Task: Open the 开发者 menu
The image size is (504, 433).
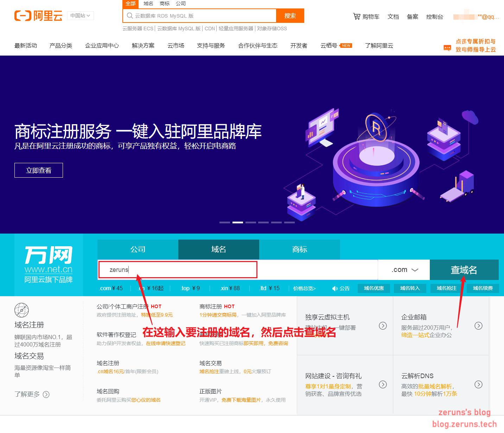Action: (299, 45)
